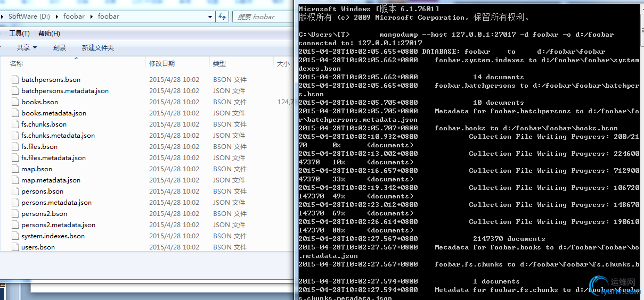The width and height of the screenshot is (644, 300).
Task: Select the fs.files.metadata.json file icon
Action: click(15, 157)
